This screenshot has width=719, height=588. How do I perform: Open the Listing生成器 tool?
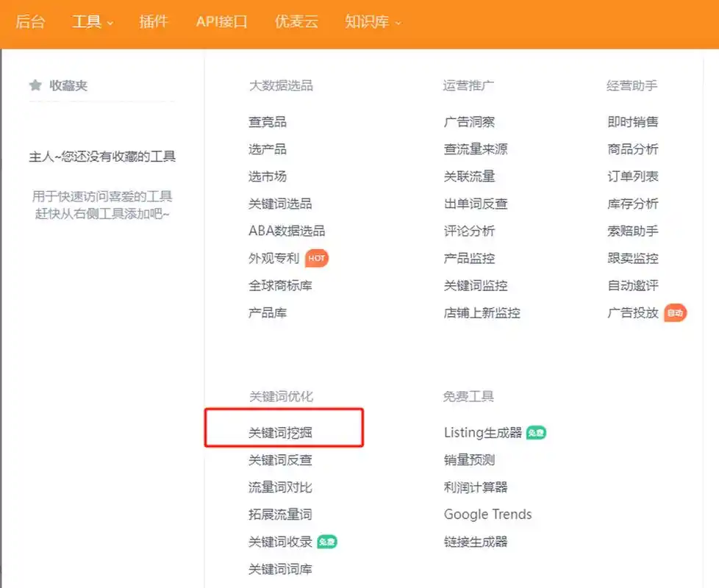pyautogui.click(x=482, y=432)
